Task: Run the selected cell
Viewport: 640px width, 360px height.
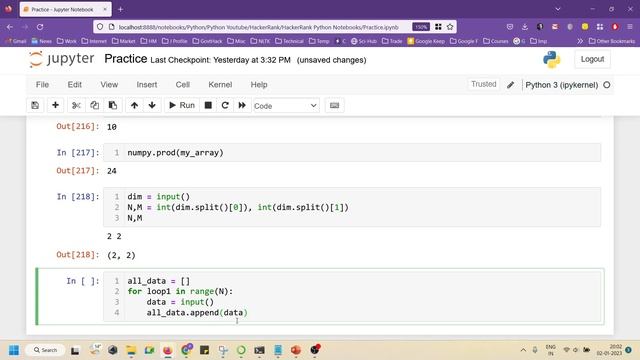Action: [182, 105]
